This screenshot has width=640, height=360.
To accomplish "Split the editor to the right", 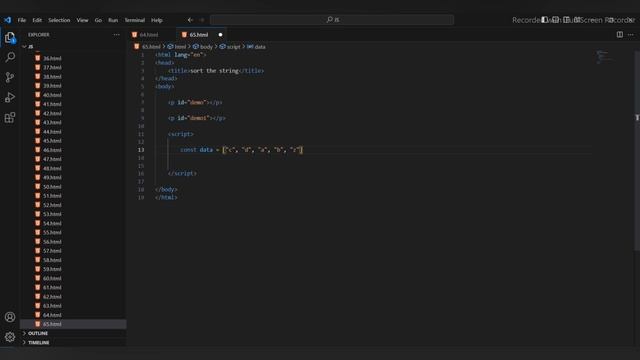I will (620, 35).
